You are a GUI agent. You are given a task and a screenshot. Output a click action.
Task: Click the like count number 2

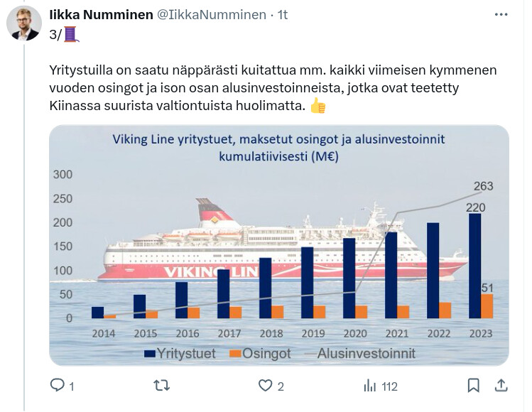tap(281, 386)
